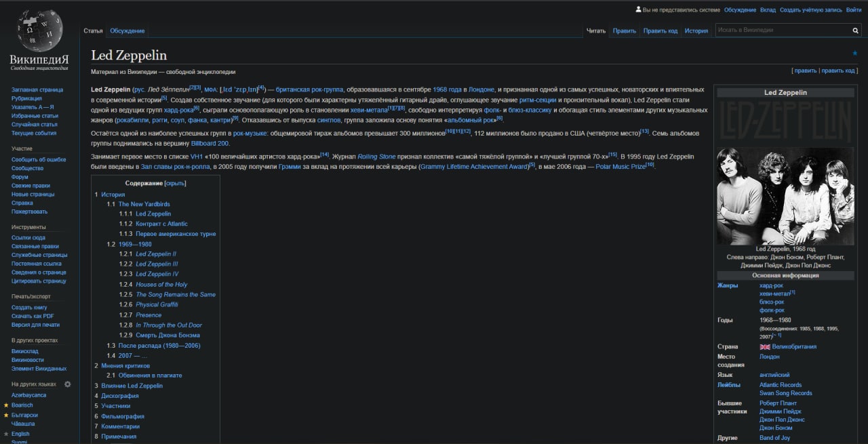868x444 pixels.
Task: Go to Заглавная страница in sidebar
Action: [x=37, y=89]
